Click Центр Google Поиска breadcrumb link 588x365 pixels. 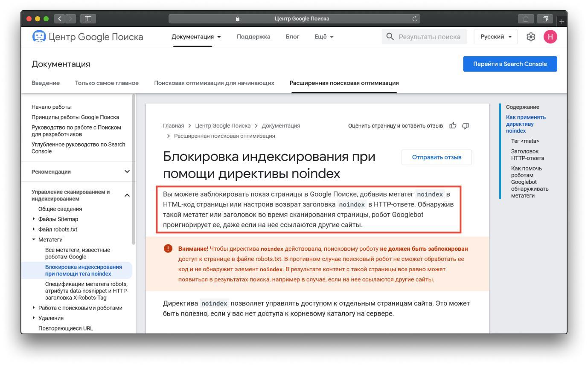(223, 125)
